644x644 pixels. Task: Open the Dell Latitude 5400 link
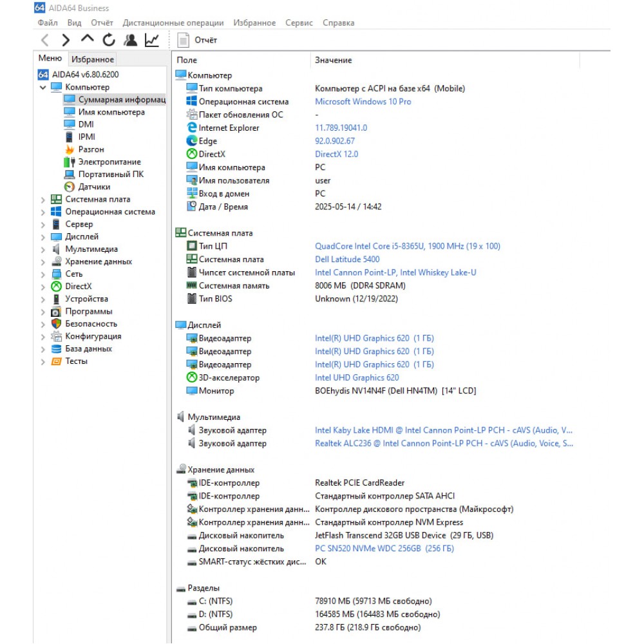click(347, 259)
